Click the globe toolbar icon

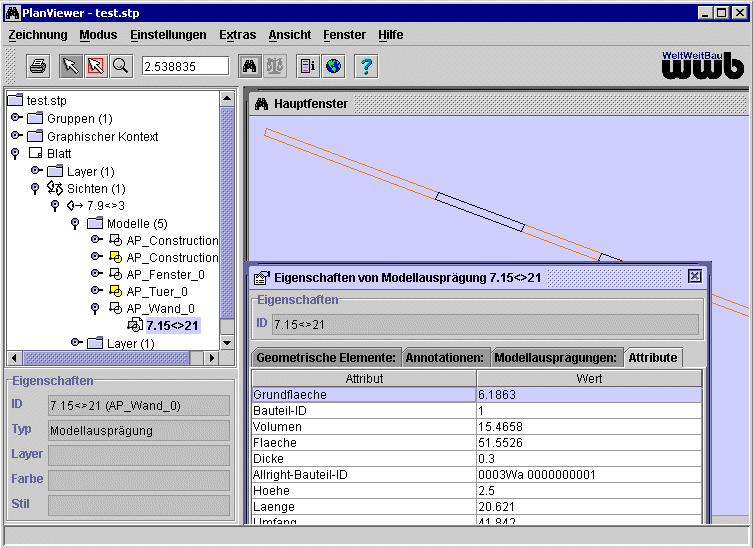334,66
